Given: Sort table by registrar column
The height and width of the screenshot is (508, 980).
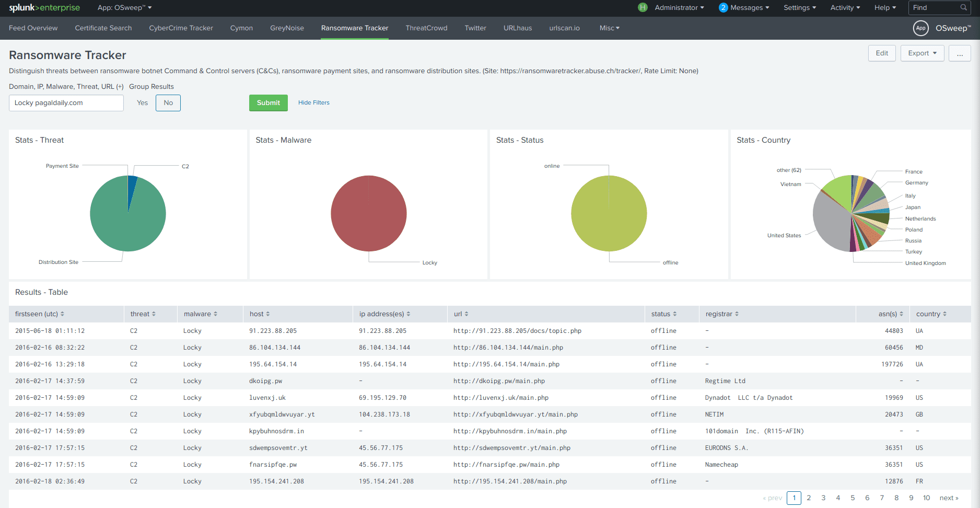Looking at the screenshot, I should [722, 314].
